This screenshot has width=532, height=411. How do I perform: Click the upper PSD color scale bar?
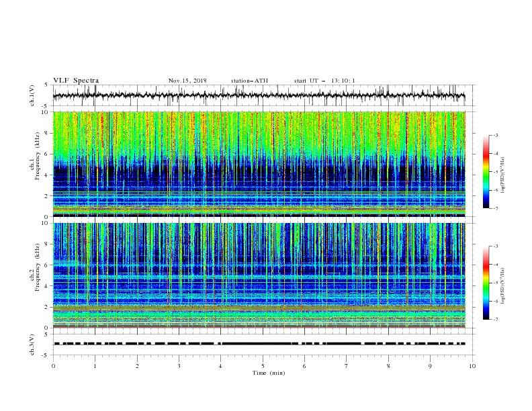[486, 172]
